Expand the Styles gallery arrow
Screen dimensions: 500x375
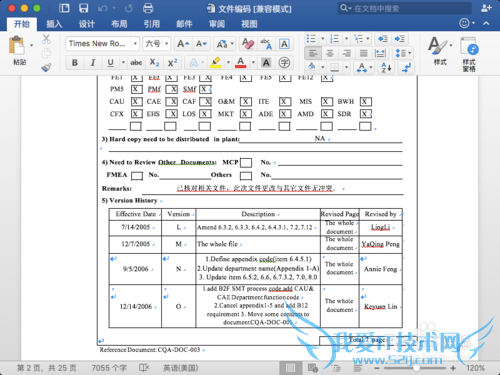pyautogui.click(x=451, y=45)
